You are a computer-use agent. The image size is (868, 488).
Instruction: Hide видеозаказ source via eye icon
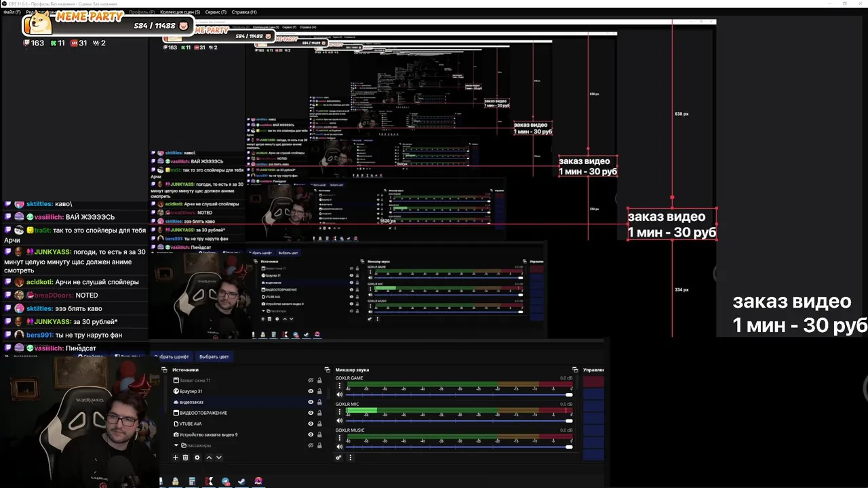point(311,402)
